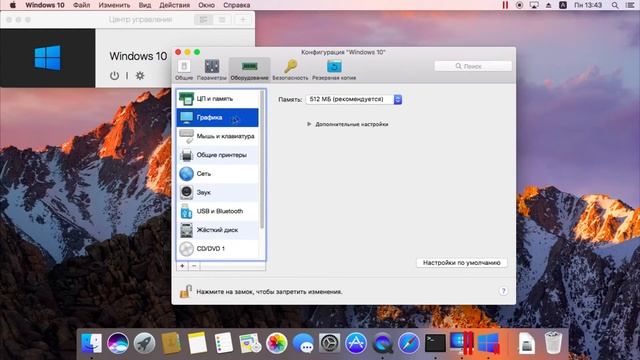Open the Trash from the Dock

553,343
